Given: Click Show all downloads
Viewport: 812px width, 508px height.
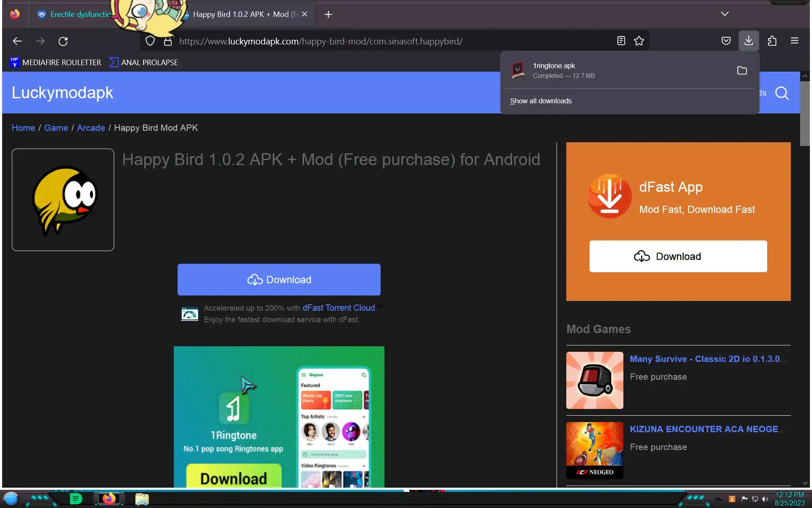Looking at the screenshot, I should pyautogui.click(x=540, y=101).
